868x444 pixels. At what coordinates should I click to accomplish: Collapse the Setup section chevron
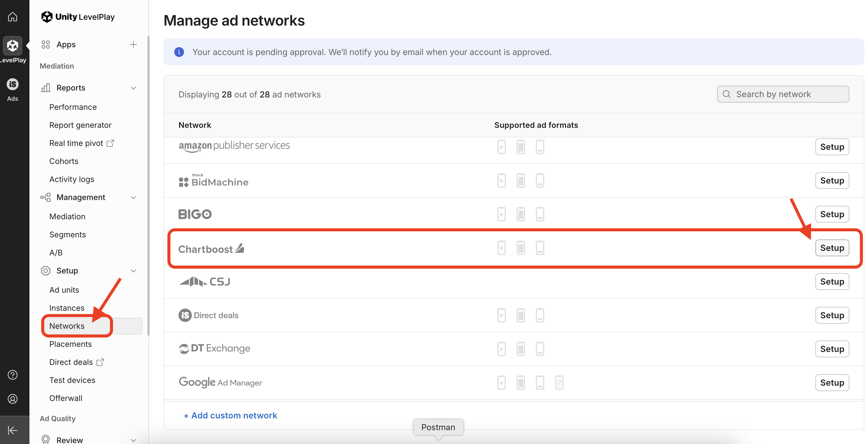(133, 271)
